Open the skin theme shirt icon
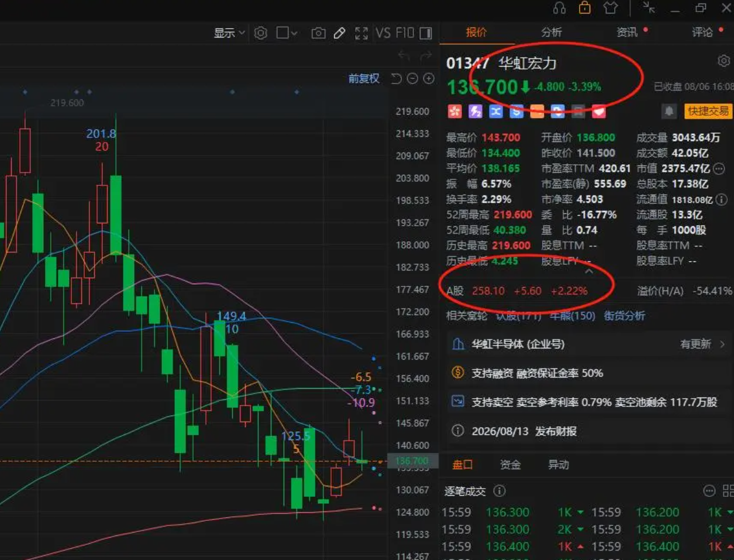 pos(611,8)
